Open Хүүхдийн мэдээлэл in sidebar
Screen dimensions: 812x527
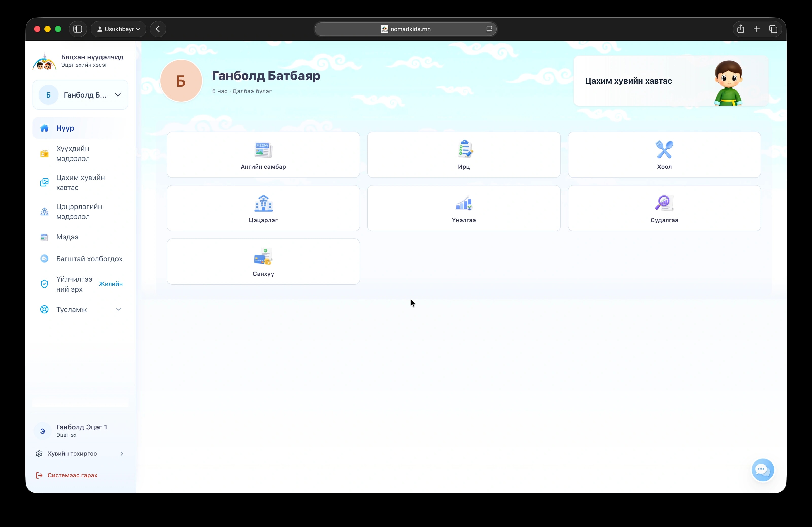coord(80,154)
